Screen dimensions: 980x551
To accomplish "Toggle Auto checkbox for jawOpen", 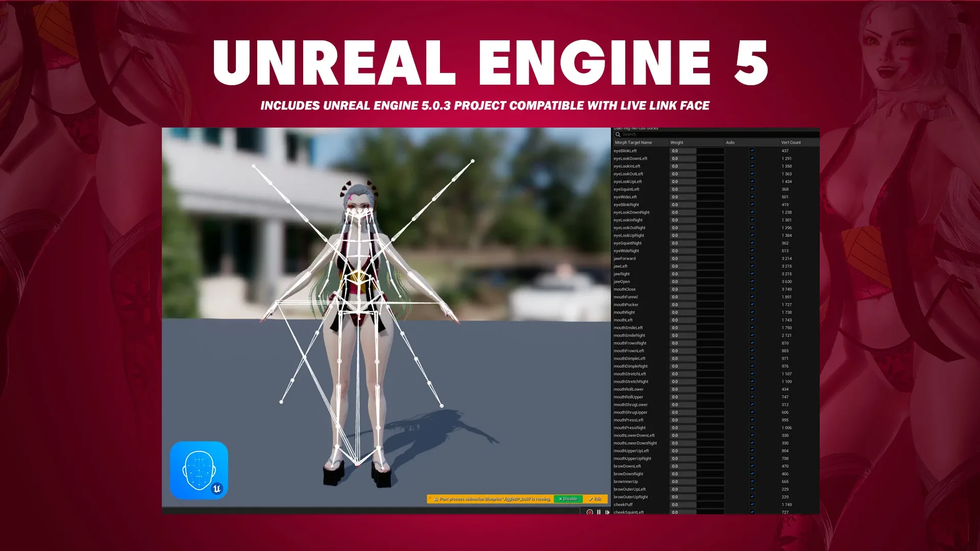I will point(752,281).
